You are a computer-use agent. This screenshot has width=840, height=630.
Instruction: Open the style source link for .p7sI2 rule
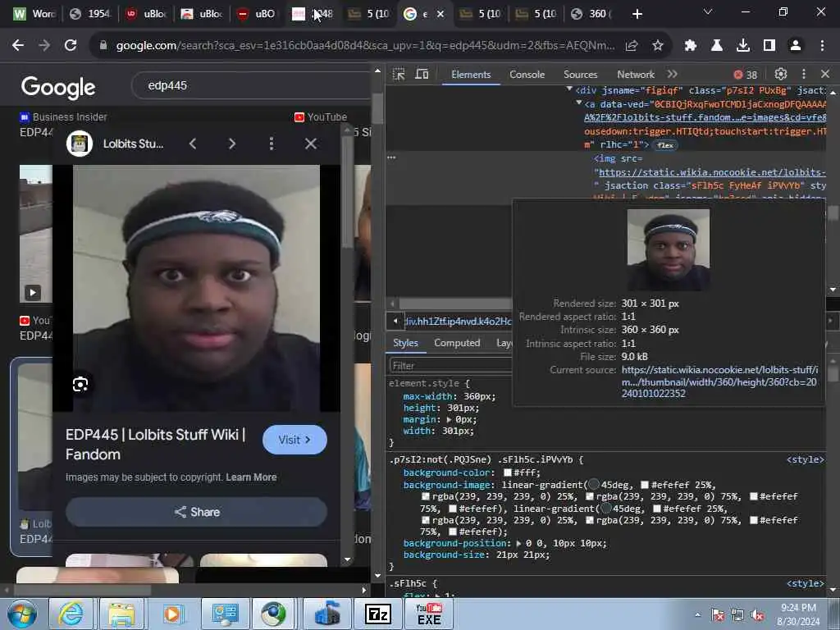(x=805, y=459)
